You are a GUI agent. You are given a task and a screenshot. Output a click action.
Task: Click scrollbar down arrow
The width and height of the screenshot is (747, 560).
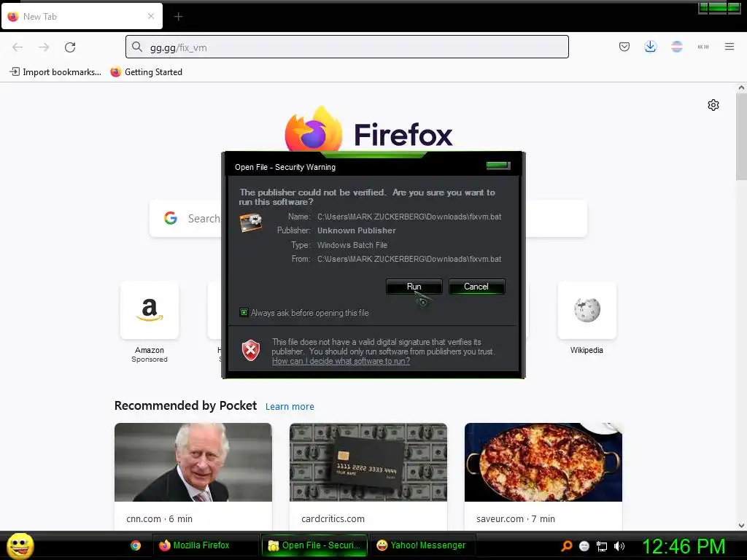tap(741, 526)
